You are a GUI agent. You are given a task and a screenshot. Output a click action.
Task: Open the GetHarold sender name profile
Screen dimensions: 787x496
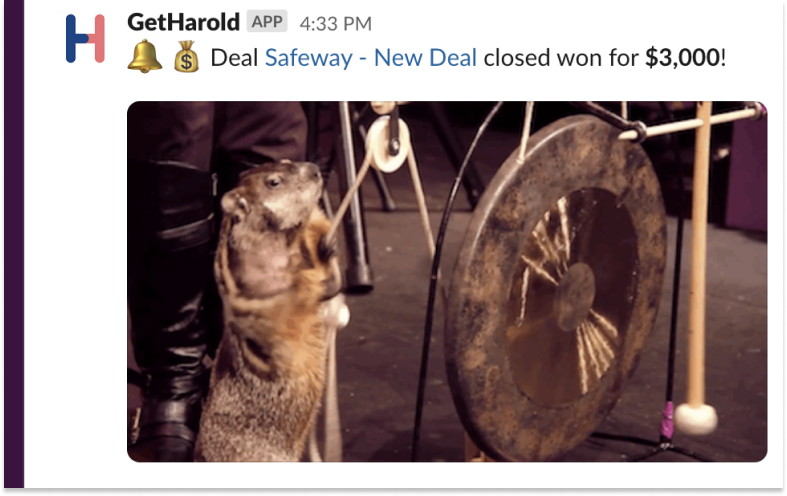pos(183,23)
